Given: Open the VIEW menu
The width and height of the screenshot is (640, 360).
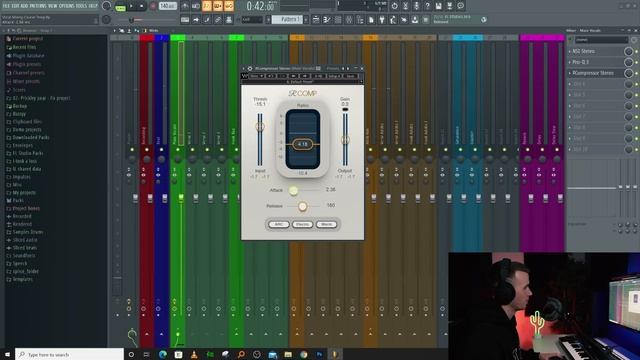Looking at the screenshot, I should pyautogui.click(x=54, y=6).
